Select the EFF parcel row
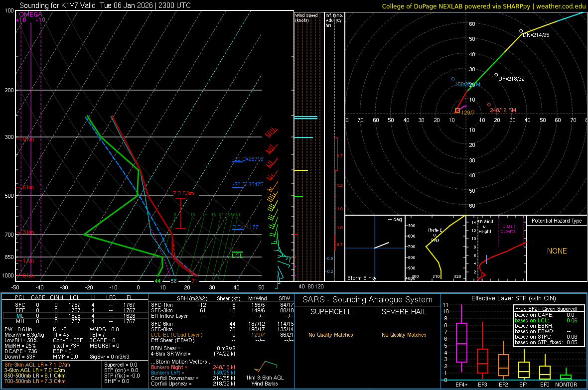Image resolution: width=588 pixels, height=390 pixels. 75,310
